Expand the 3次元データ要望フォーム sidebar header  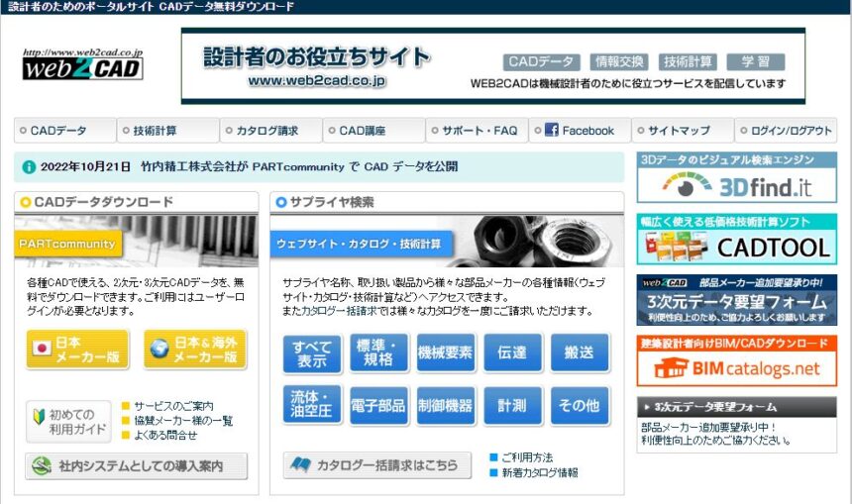click(737, 407)
